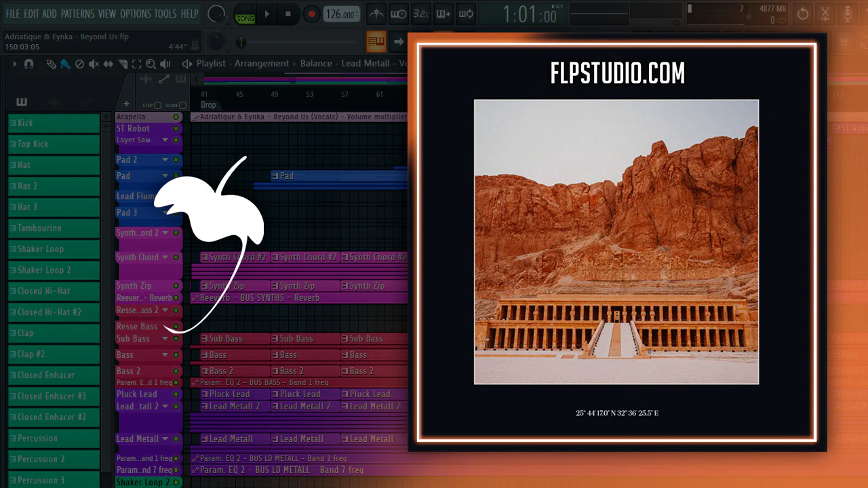Select the Tambourine pattern in the picker
Viewport: 868px width, 488px height.
[x=54, y=228]
